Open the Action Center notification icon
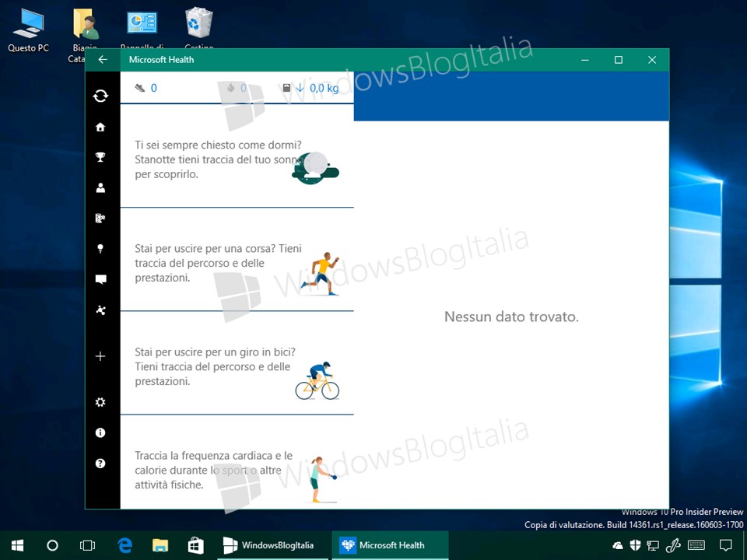Image resolution: width=747 pixels, height=560 pixels. [x=725, y=545]
